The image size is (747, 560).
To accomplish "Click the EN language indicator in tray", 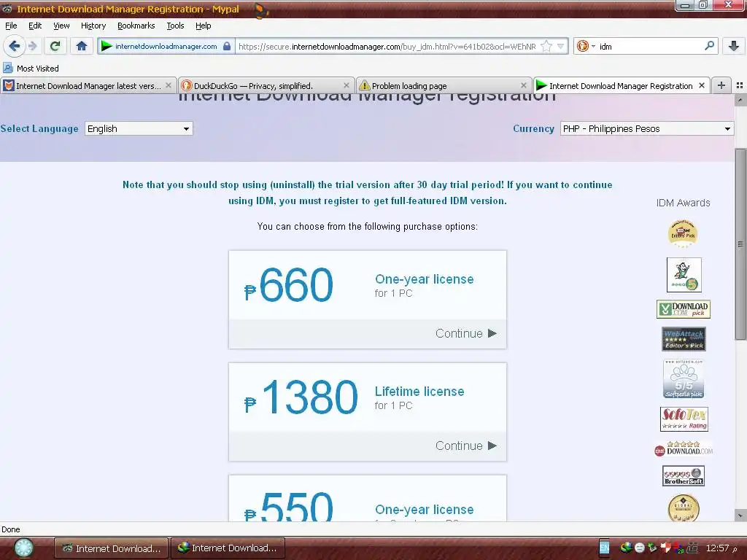I will tap(604, 548).
